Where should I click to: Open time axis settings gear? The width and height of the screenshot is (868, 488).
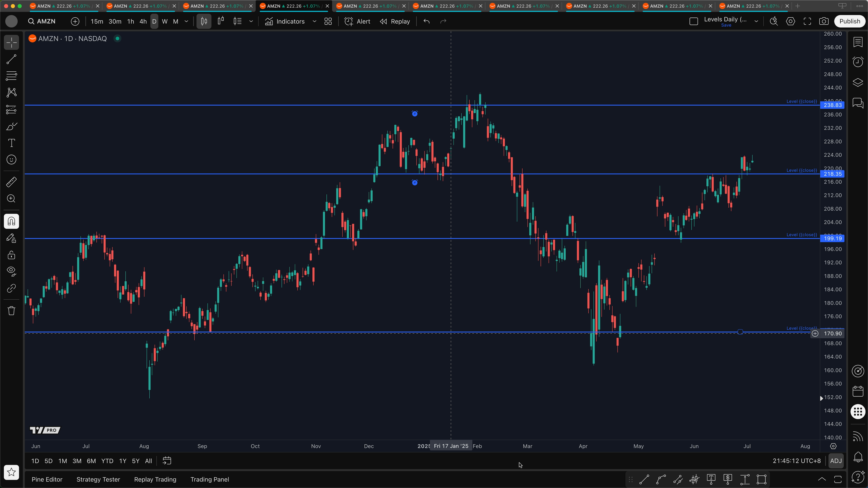tap(833, 446)
